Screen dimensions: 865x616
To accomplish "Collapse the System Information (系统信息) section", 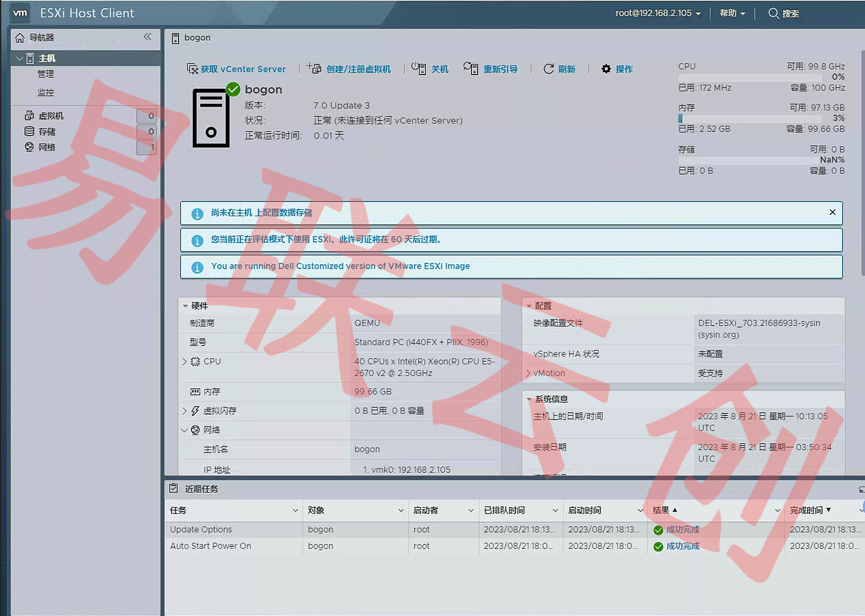I will pos(529,399).
